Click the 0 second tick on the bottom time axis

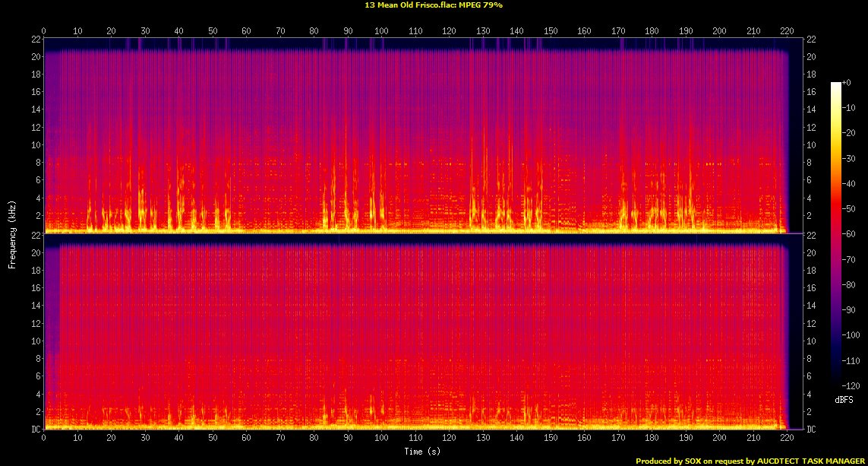point(44,439)
